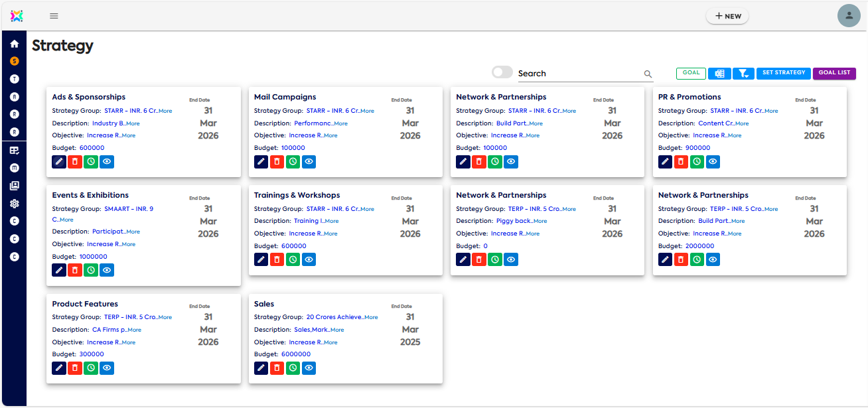The image size is (868, 408).
Task: Export strategies to Excel
Action: 719,74
